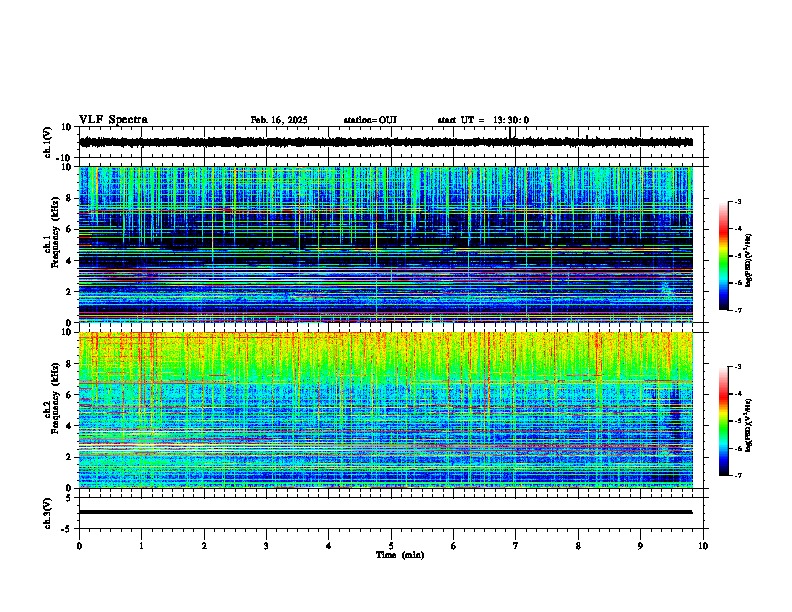This screenshot has width=792, height=612.
Task: Click the log(PSD) label beside ch.1 color scale
Action: click(749, 261)
